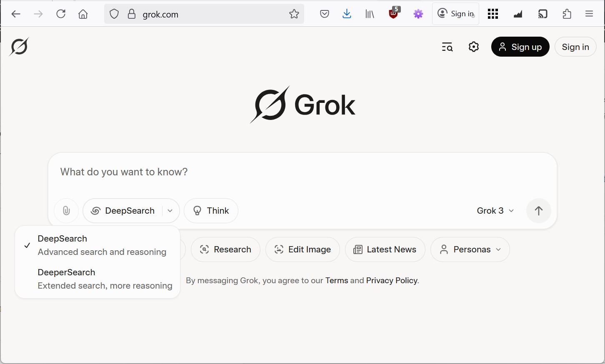The image size is (605, 364).
Task: Open the Grok search history icon
Action: coord(447,47)
